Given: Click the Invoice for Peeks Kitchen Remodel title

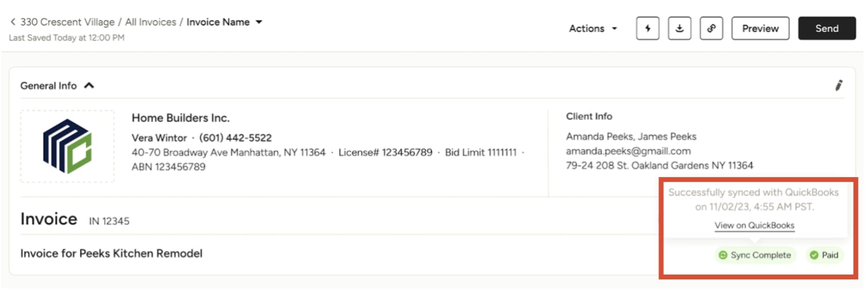Looking at the screenshot, I should coord(111,253).
